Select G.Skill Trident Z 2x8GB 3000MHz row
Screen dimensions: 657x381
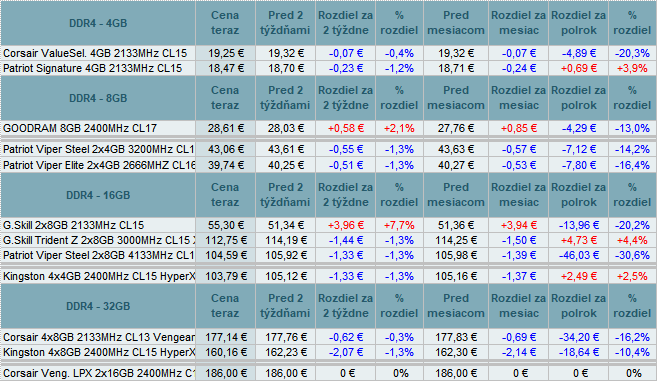328,240
